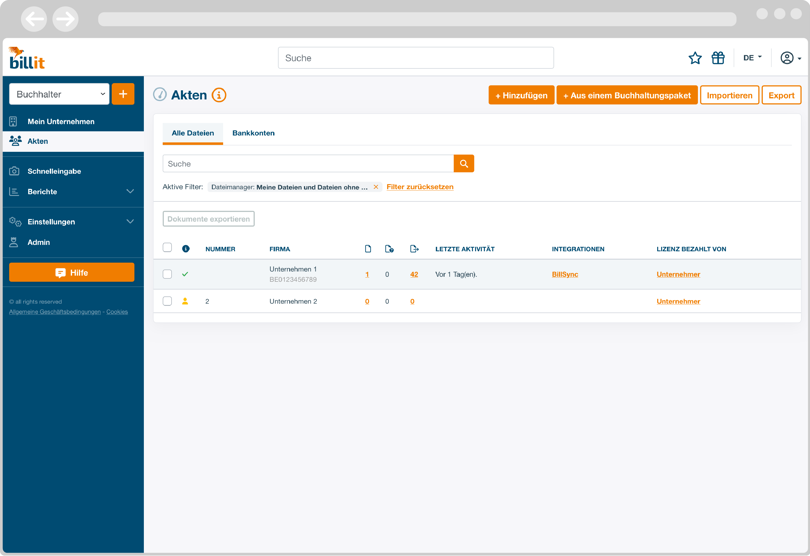
Task: Click the browser back arrow
Action: click(x=34, y=19)
